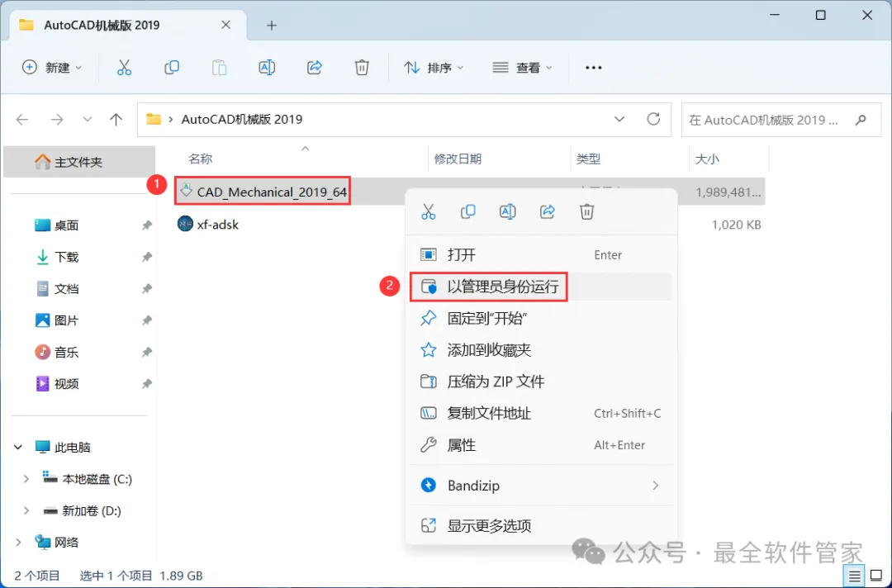Select 以管理员身份运行 in context menu

pos(541,287)
